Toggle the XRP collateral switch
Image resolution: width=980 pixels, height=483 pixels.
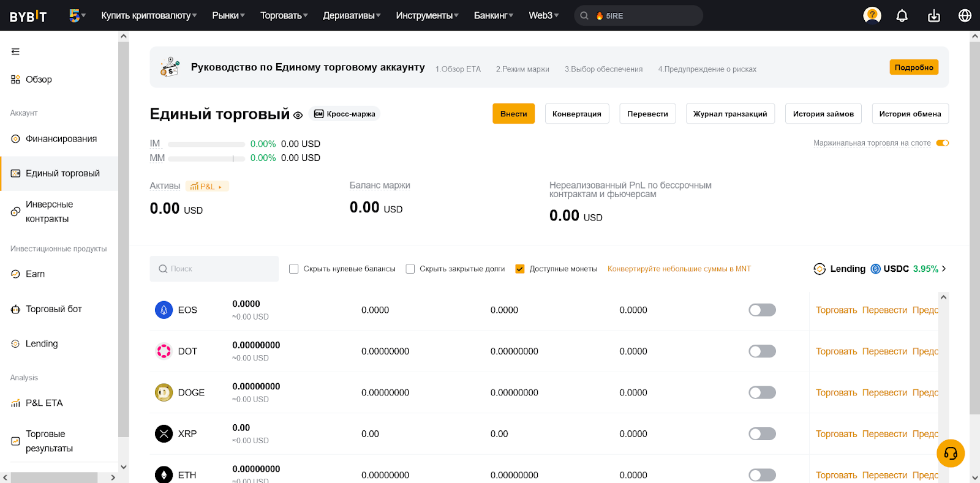762,434
